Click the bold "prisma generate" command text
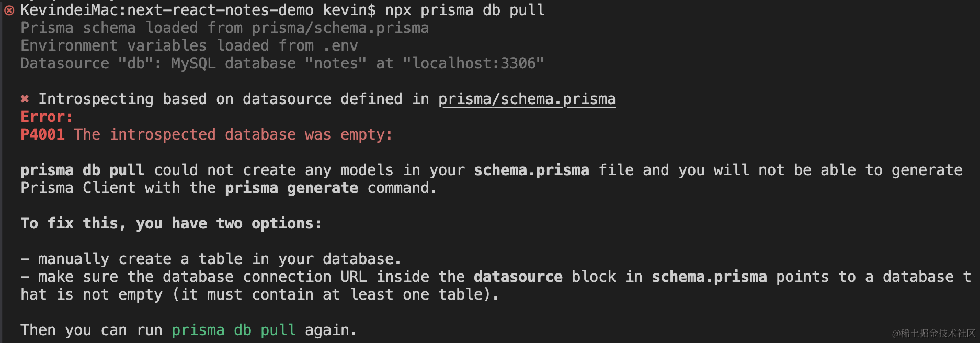 pyautogui.click(x=291, y=188)
